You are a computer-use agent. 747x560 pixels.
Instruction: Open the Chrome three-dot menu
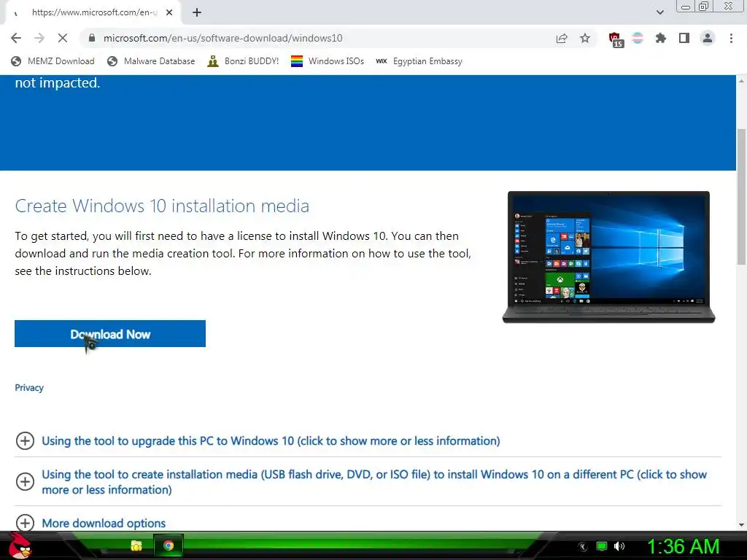point(731,38)
